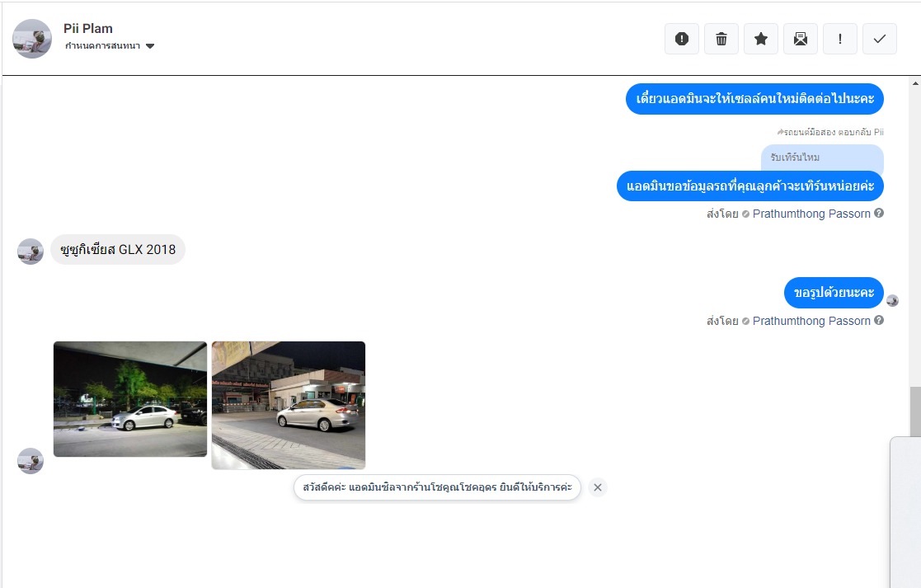Click the help icon after the first Prathumthong Passorn
This screenshot has width=921, height=588.
879,214
